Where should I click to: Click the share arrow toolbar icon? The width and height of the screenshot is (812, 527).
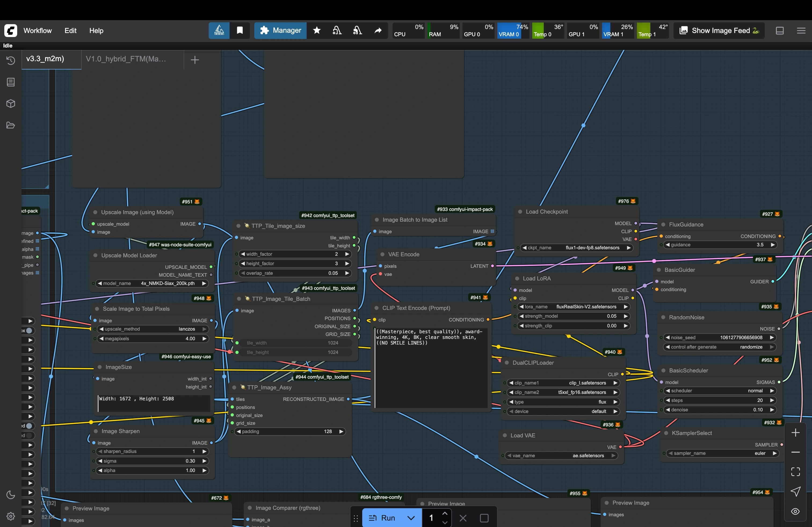378,30
